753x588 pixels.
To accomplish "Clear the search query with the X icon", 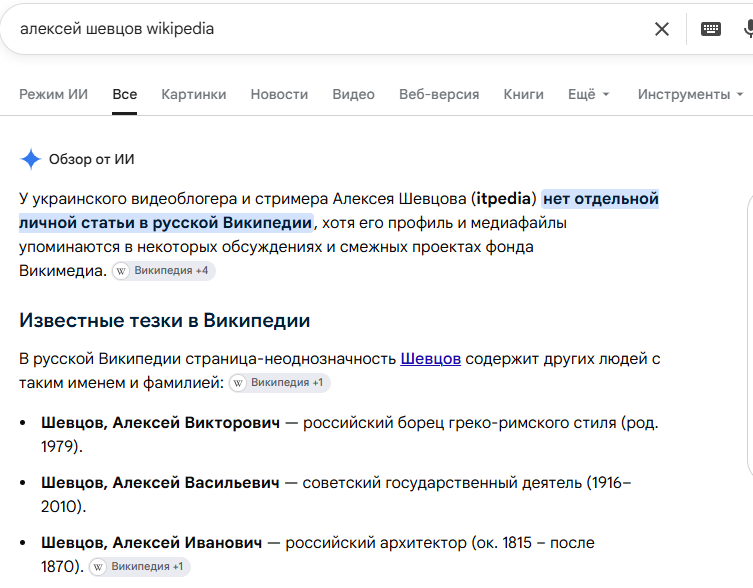I will coord(662,29).
